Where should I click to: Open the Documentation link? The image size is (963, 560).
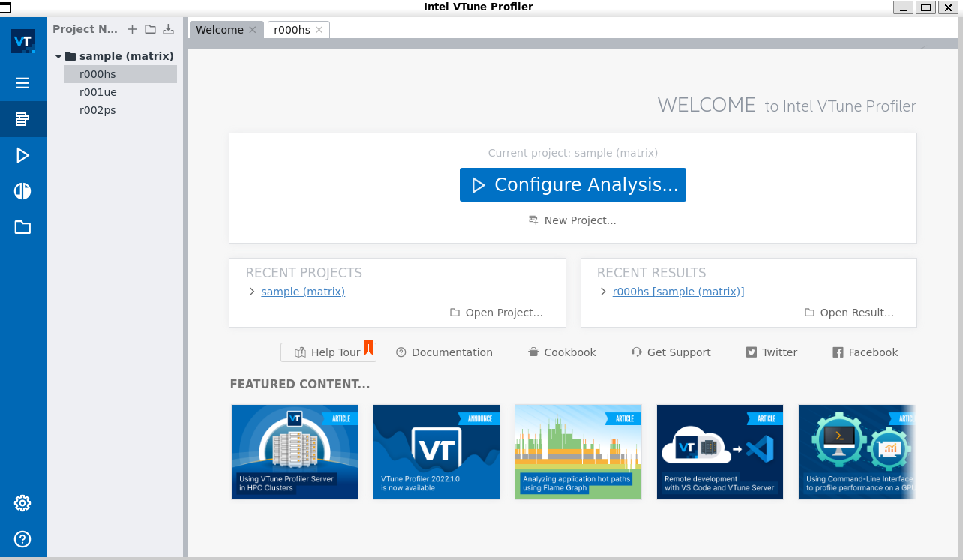point(444,352)
